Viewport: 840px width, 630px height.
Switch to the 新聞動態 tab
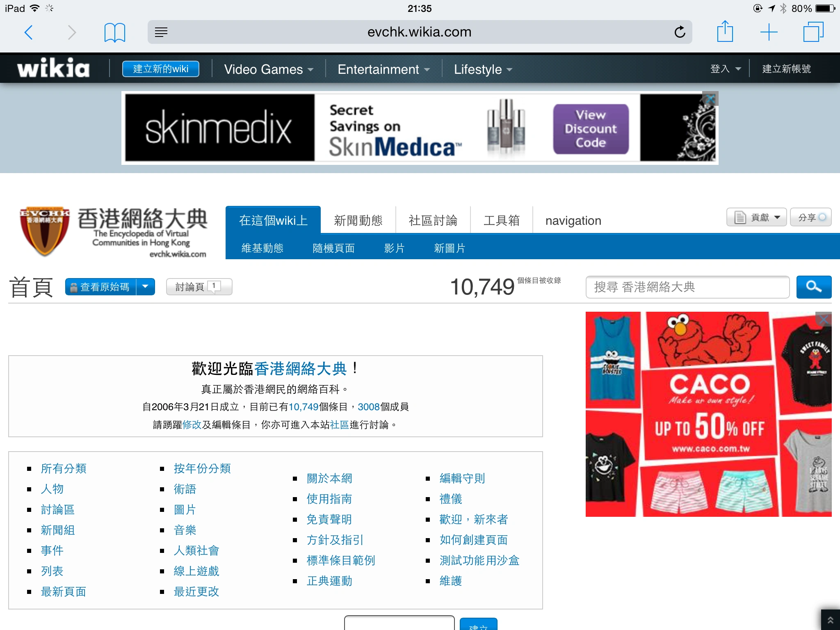(x=358, y=220)
